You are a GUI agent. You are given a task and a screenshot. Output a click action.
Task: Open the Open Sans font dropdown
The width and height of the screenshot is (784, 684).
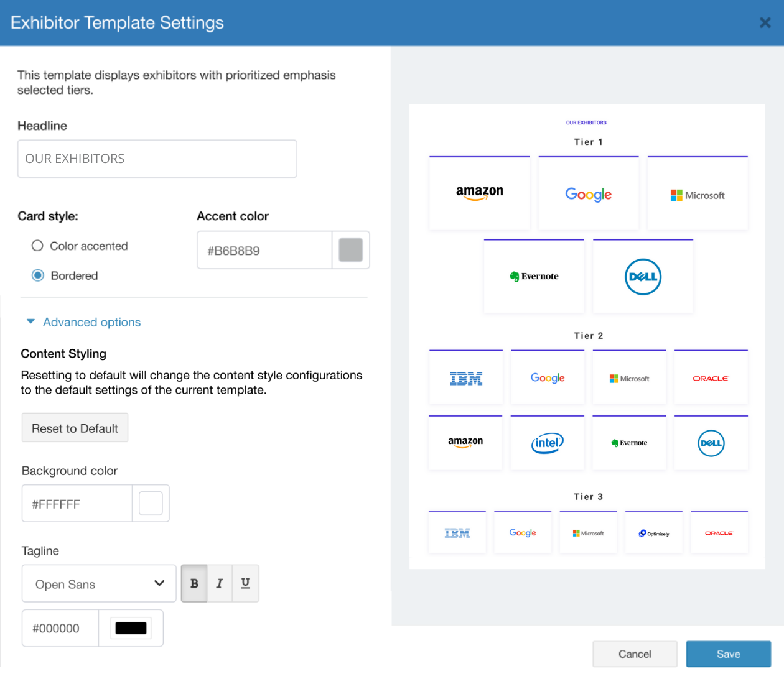(99, 584)
